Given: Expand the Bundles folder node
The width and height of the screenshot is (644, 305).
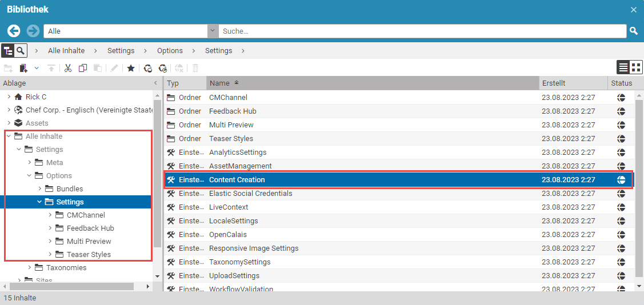Looking at the screenshot, I should tap(39, 189).
